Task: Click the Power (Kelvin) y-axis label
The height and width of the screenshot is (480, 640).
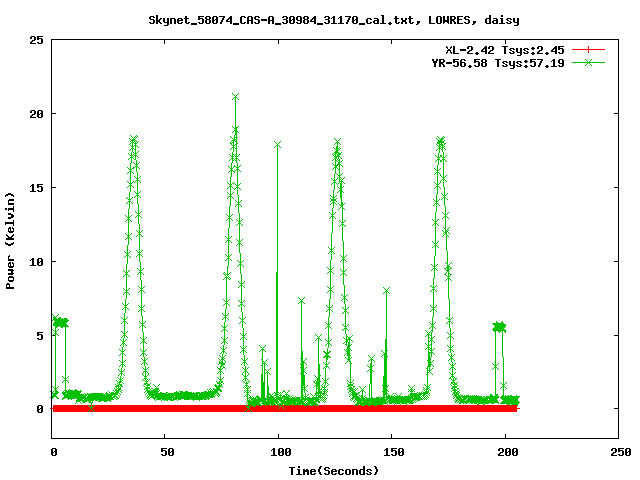Action: coord(10,241)
